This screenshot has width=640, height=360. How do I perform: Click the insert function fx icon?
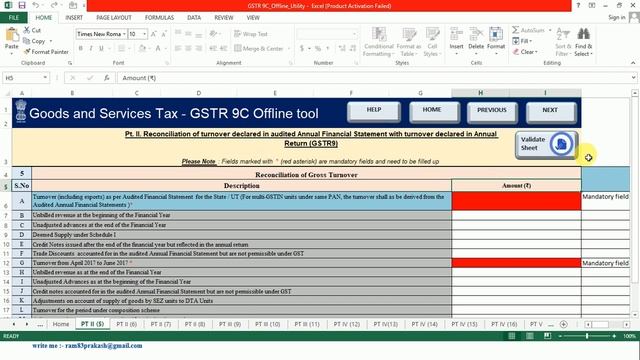click(107, 78)
